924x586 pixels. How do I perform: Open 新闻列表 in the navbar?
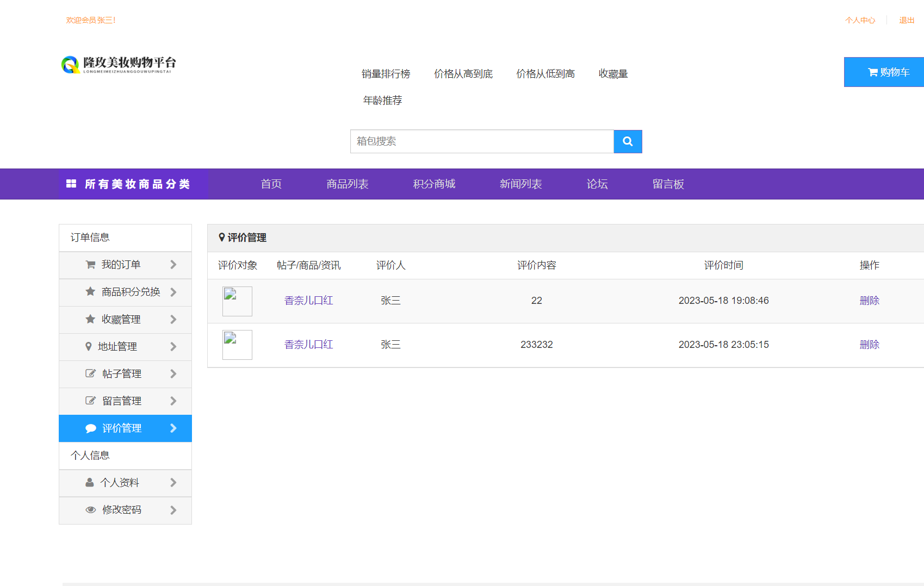click(521, 184)
